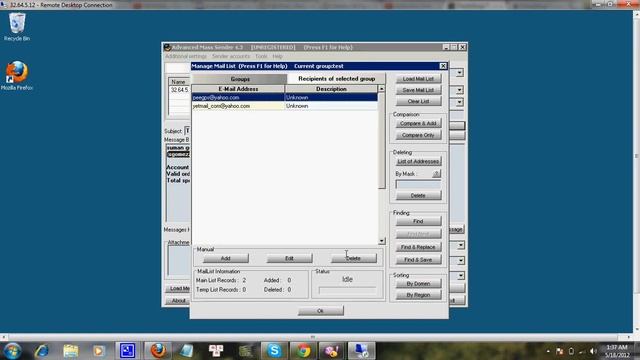Click Find & Save button

[418, 260]
